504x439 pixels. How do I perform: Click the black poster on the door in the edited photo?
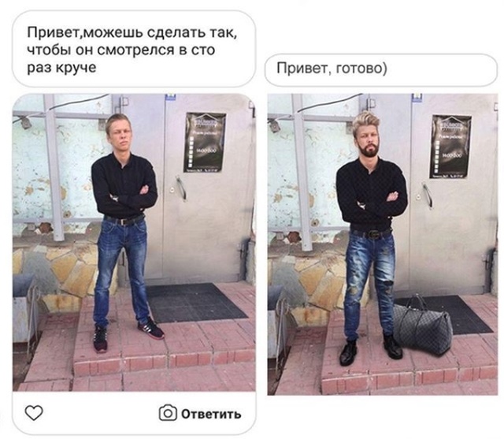tap(450, 147)
